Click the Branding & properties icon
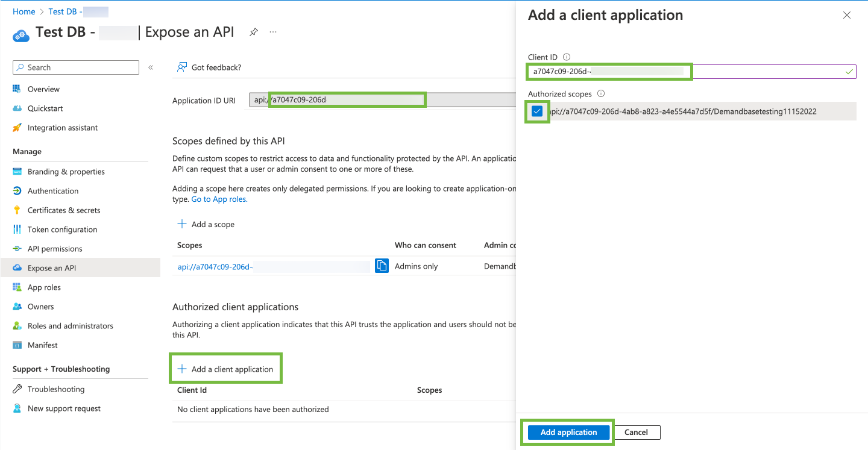This screenshot has height=450, width=868. [17, 172]
